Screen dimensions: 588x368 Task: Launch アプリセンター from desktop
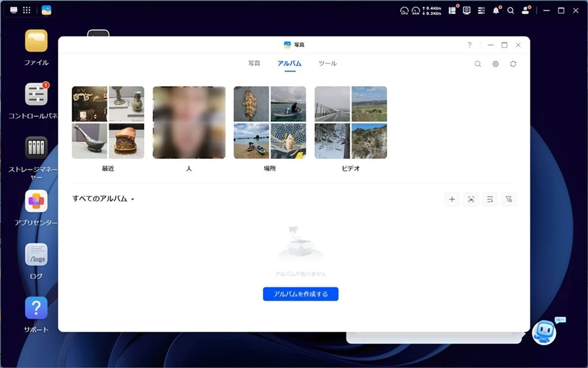pyautogui.click(x=36, y=201)
